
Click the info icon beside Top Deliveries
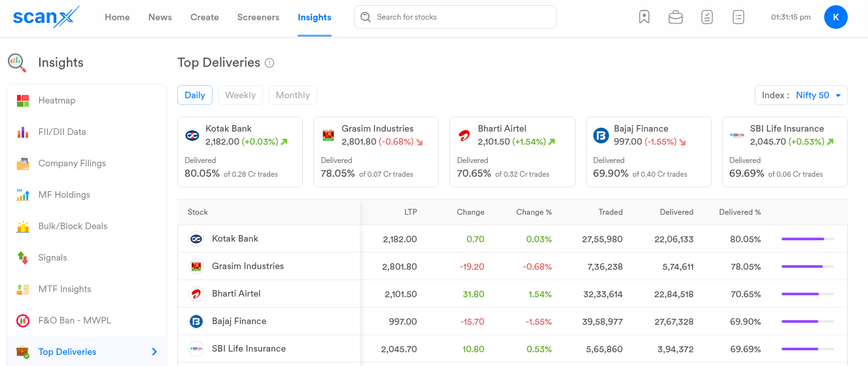(x=269, y=63)
